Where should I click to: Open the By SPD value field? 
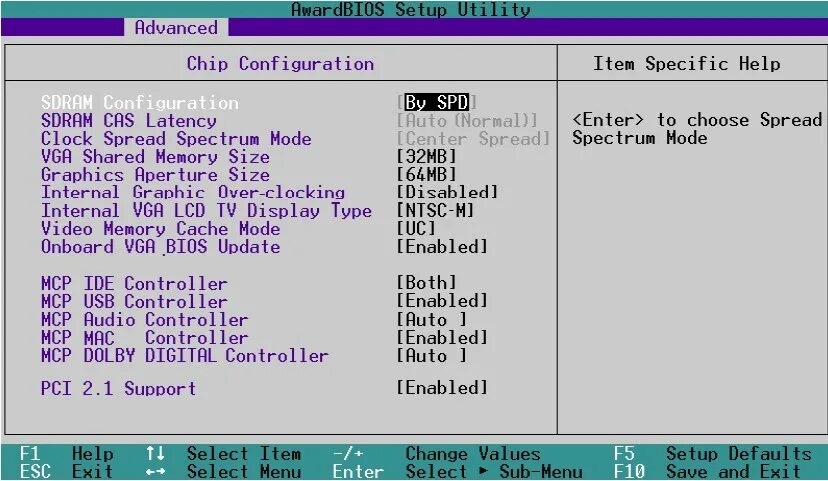tap(437, 102)
